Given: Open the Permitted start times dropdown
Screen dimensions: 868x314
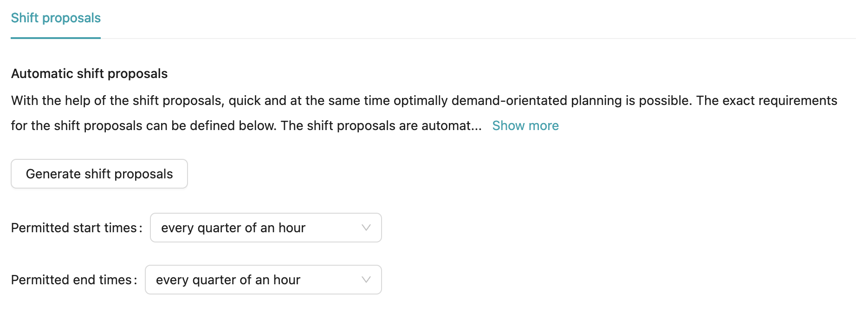Looking at the screenshot, I should 266,228.
